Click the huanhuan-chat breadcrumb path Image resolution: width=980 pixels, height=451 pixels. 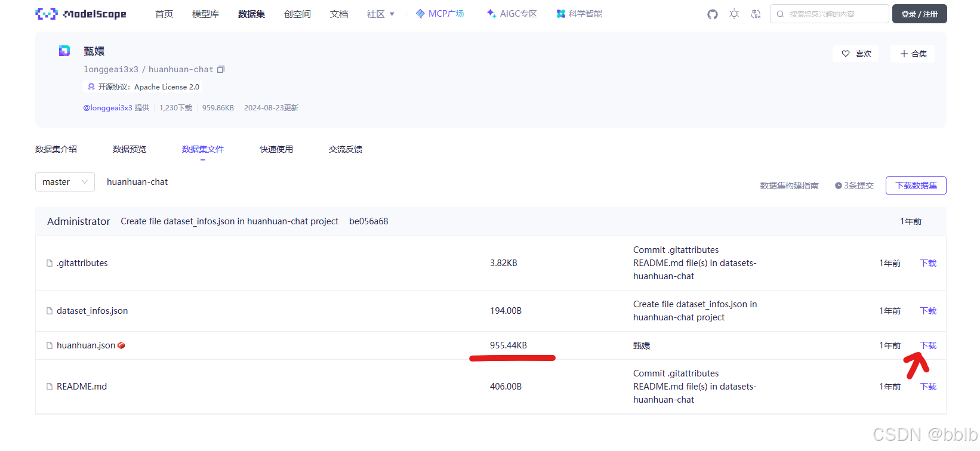pos(137,182)
